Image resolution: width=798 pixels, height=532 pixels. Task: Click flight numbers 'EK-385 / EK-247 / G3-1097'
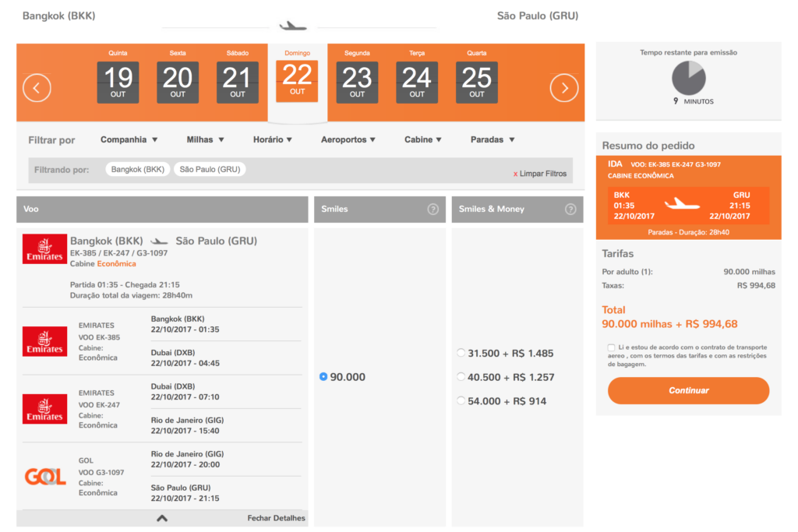pos(118,253)
